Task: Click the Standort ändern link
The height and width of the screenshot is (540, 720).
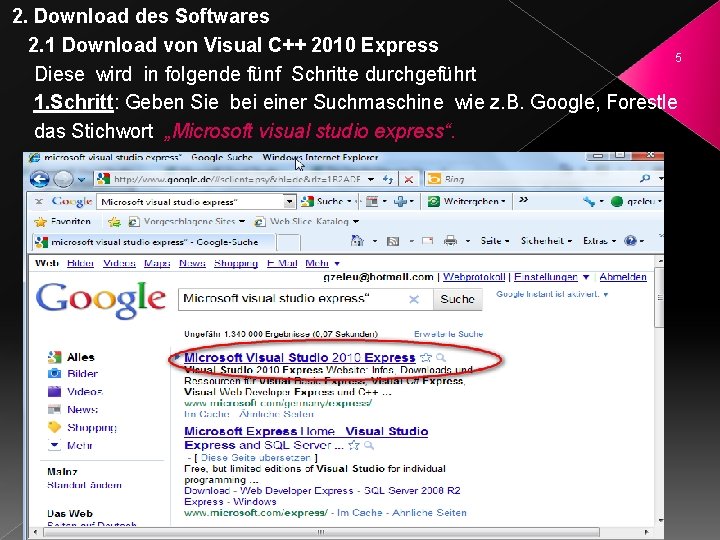Action: click(x=84, y=485)
